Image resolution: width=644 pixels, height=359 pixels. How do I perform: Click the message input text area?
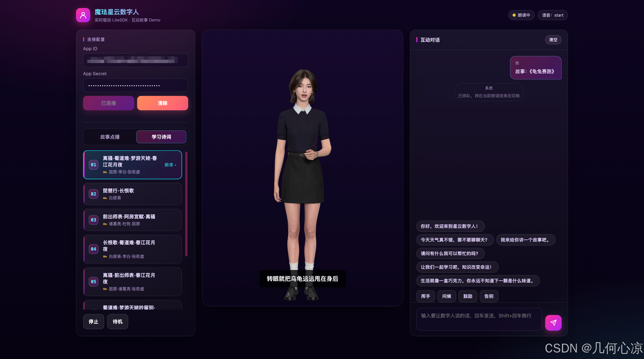(479, 319)
